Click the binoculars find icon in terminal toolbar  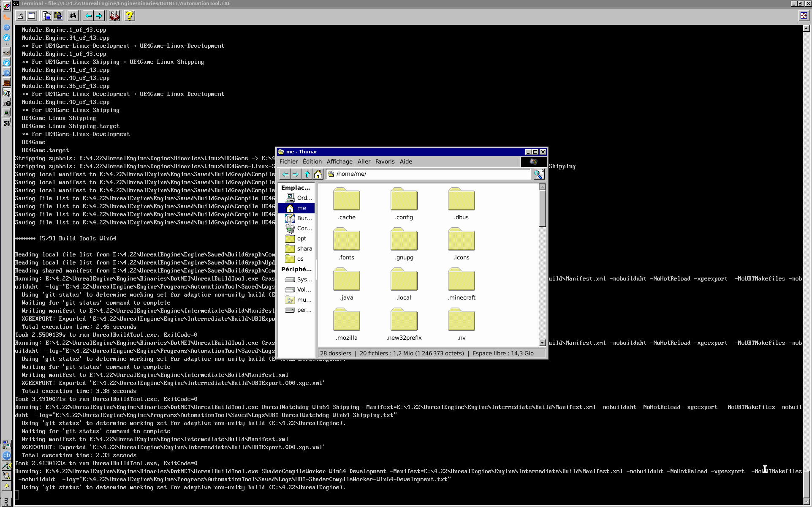[x=73, y=16]
